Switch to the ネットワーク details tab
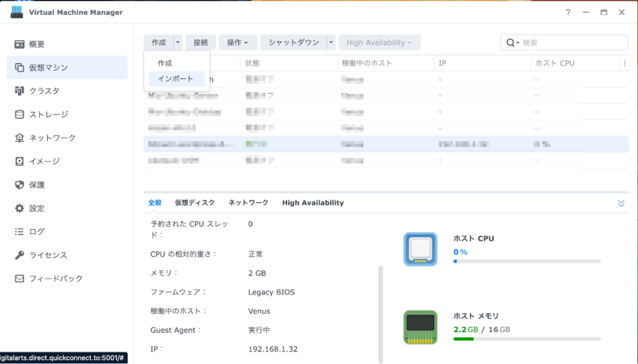The image size is (638, 364). pyautogui.click(x=249, y=203)
